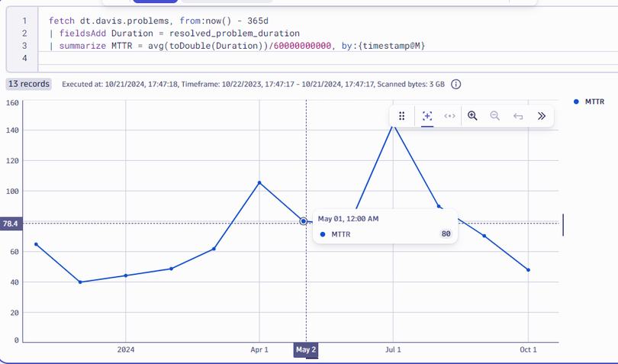Click the Apr 1 data point
Viewport: 618px width, 364px height.
point(259,182)
